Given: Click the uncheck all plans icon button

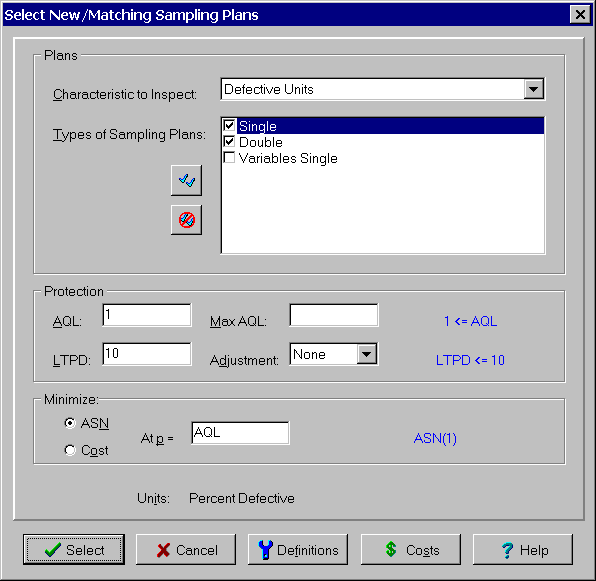Looking at the screenshot, I should [x=186, y=220].
